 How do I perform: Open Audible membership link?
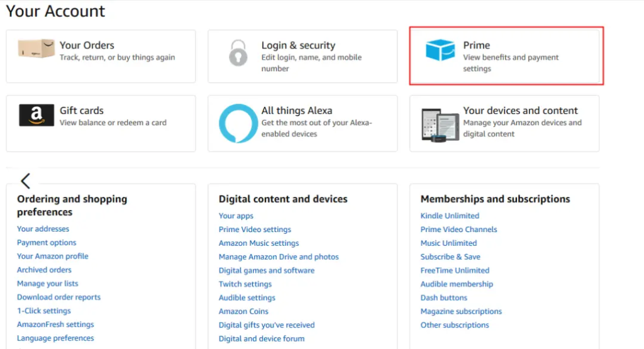(457, 284)
